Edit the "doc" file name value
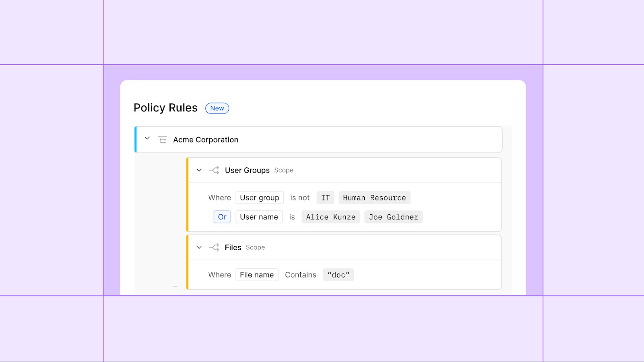 pos(339,275)
